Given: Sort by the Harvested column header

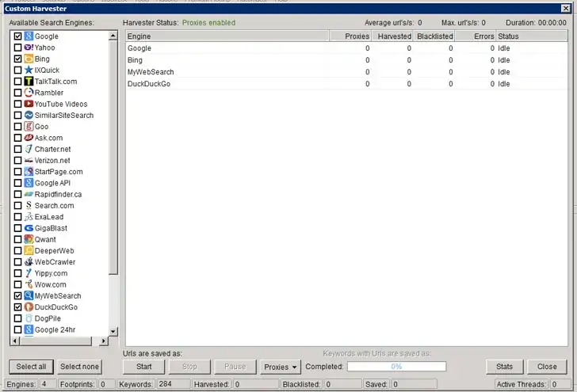Looking at the screenshot, I should click(392, 36).
